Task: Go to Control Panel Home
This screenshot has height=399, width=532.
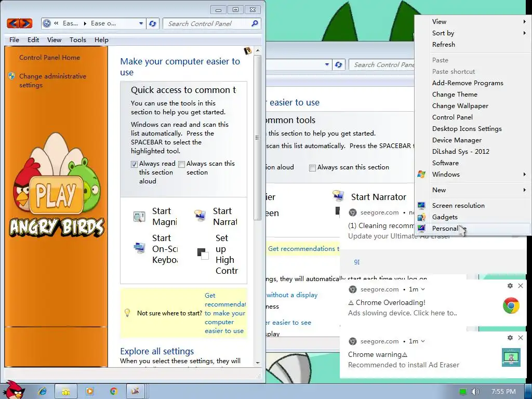Action: coord(49,57)
